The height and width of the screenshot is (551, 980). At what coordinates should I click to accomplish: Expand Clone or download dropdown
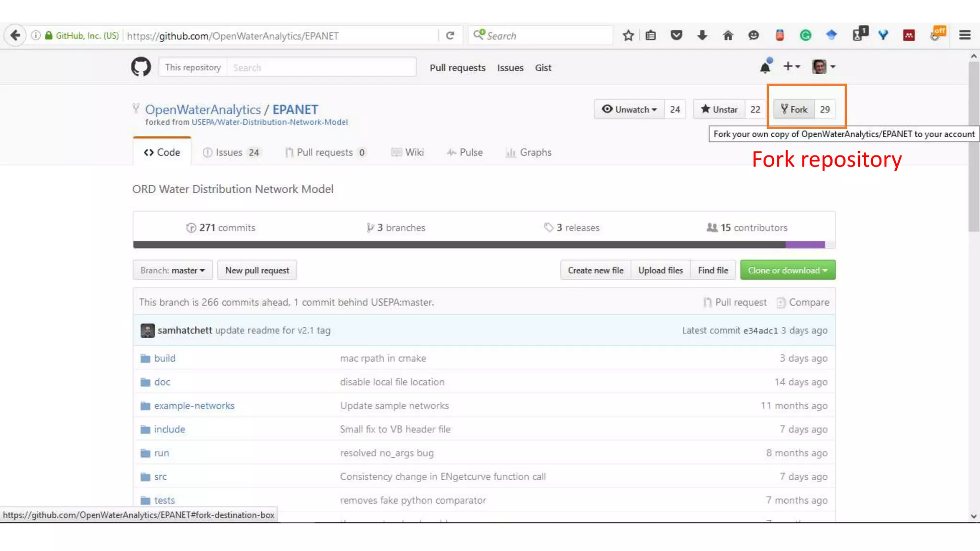tap(788, 270)
